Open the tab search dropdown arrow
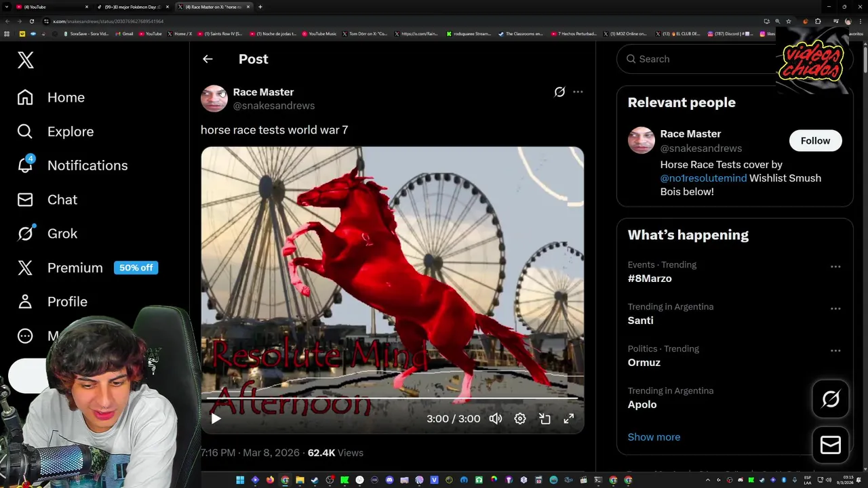This screenshot has width=868, height=488. point(6,7)
